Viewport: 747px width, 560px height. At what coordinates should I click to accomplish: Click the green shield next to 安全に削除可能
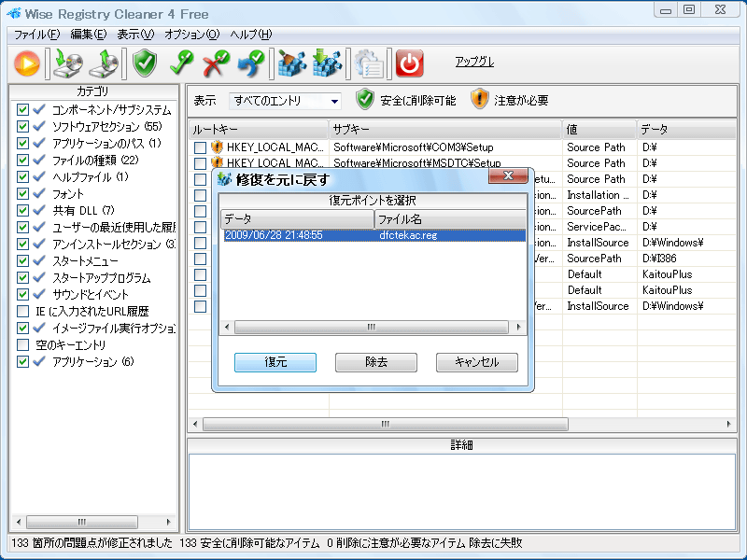point(365,100)
